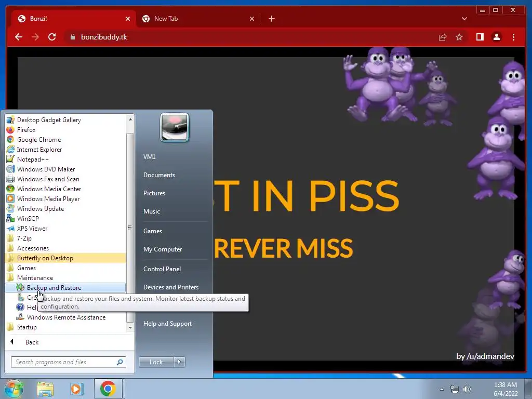Switch to the Bonzi! tab
Image resolution: width=532 pixels, height=399 pixels.
click(74, 19)
